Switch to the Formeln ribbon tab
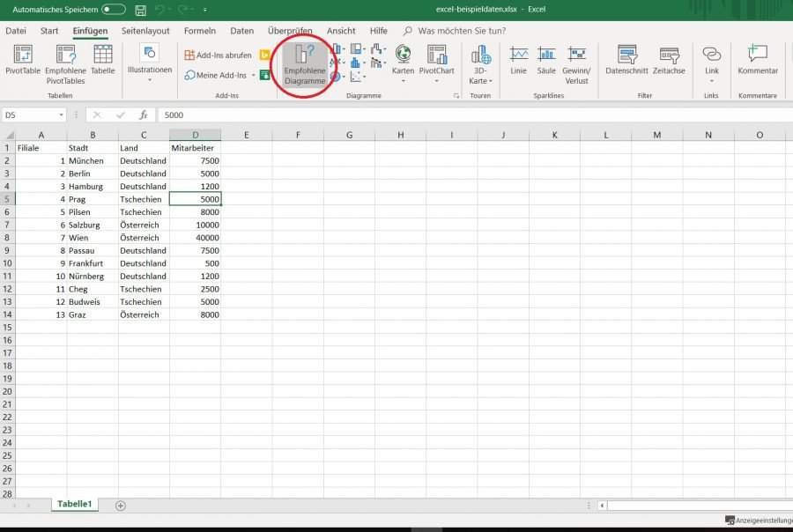 pyautogui.click(x=200, y=29)
